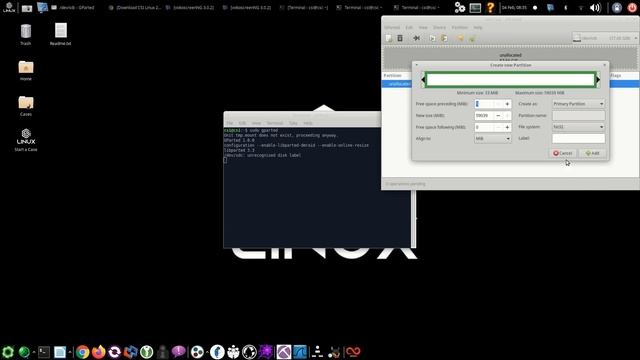This screenshot has height=360, width=640.
Task: Open the Partition menu in GParted
Action: 460,27
